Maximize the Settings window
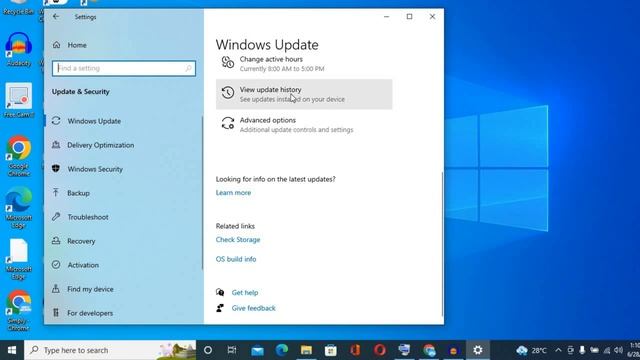Image resolution: width=640 pixels, height=360 pixels. point(409,17)
